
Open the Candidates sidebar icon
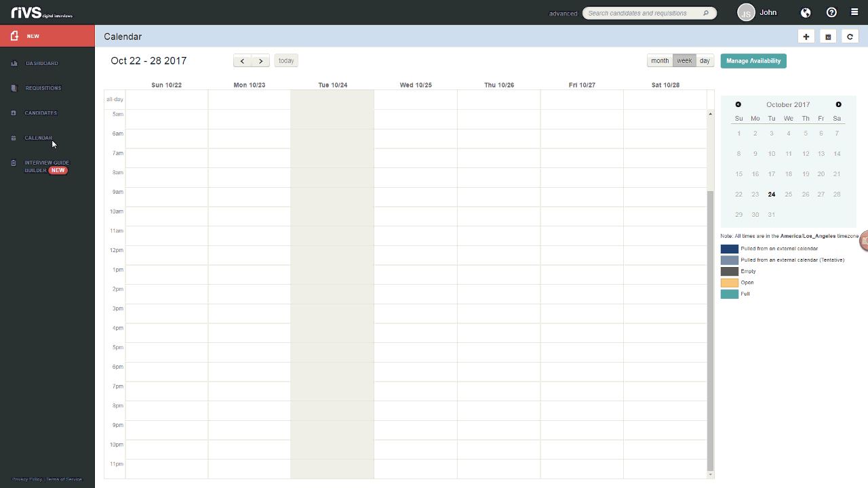click(14, 113)
